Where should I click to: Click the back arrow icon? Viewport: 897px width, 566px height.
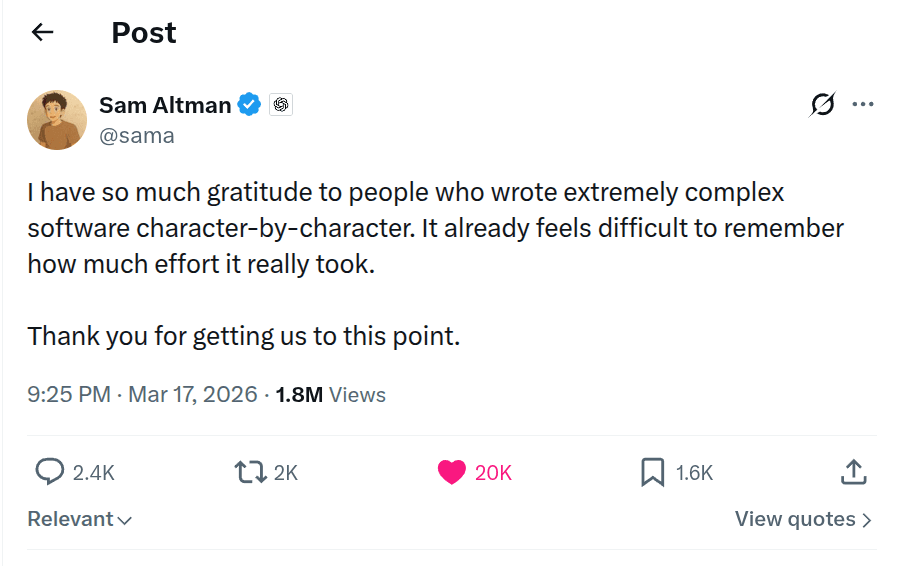point(42,33)
